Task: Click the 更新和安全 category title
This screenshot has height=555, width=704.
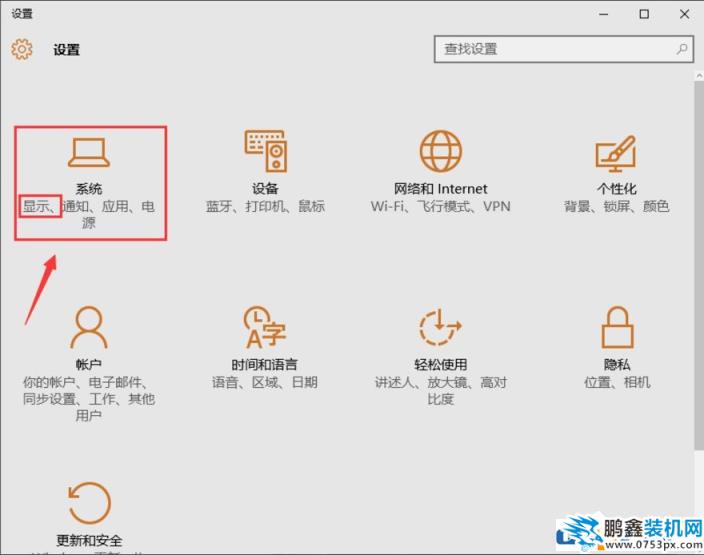Action: tap(89, 540)
